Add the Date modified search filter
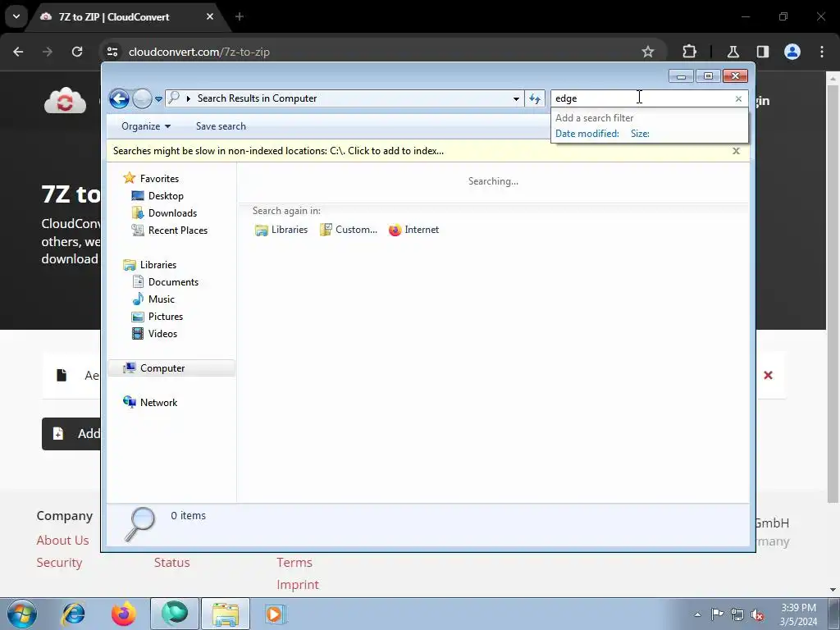This screenshot has width=840, height=630. (x=587, y=134)
